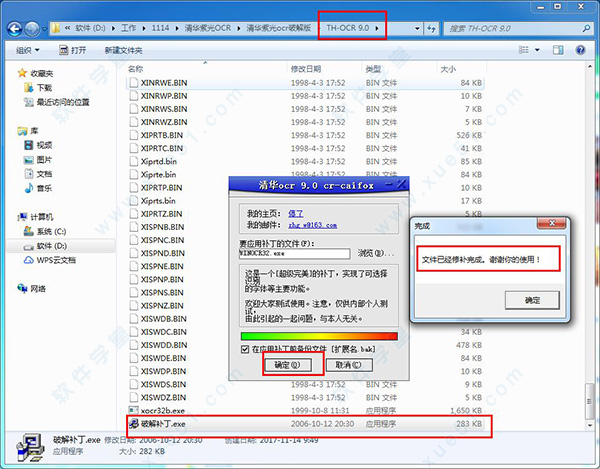Viewport: 600px width, 469px height.
Task: Show hidden breadcrumb path via double chevron
Action: click(67, 28)
